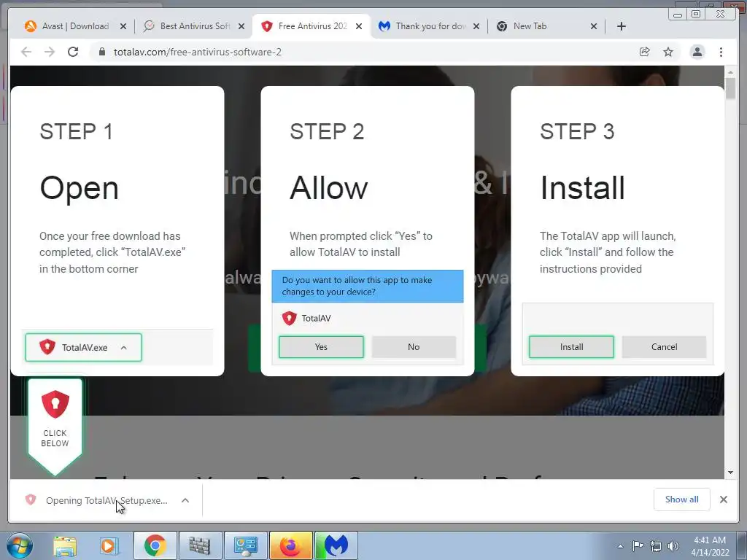The image size is (747, 560).
Task: Open the Control Panel taskbar item
Action: click(x=245, y=545)
